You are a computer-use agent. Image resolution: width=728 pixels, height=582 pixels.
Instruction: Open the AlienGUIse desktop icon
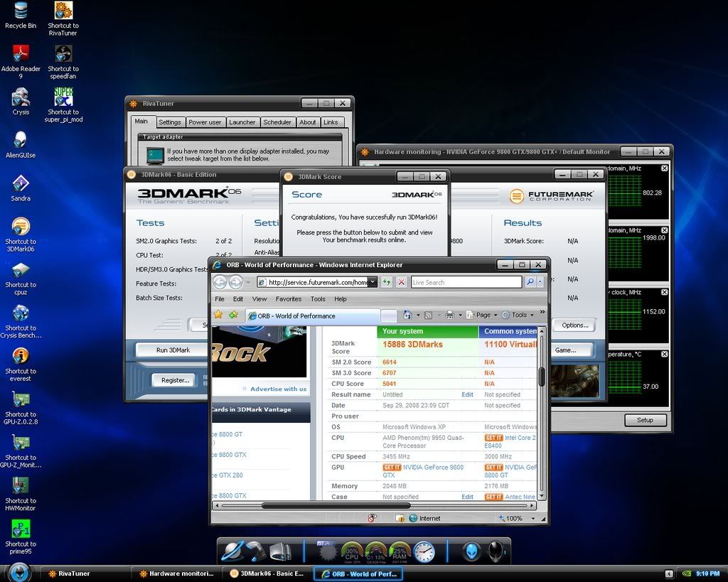coord(21,144)
